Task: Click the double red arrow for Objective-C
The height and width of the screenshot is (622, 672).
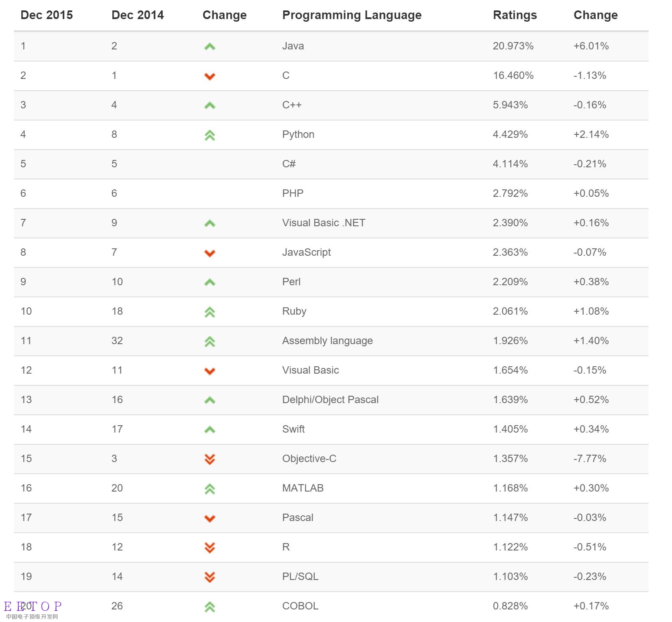Action: point(210,459)
